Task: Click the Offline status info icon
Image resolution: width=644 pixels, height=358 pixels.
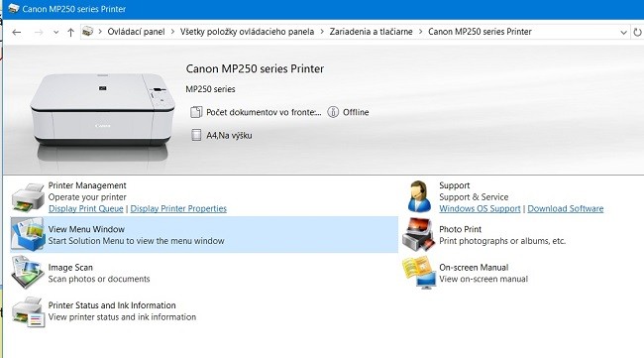Action: [333, 112]
